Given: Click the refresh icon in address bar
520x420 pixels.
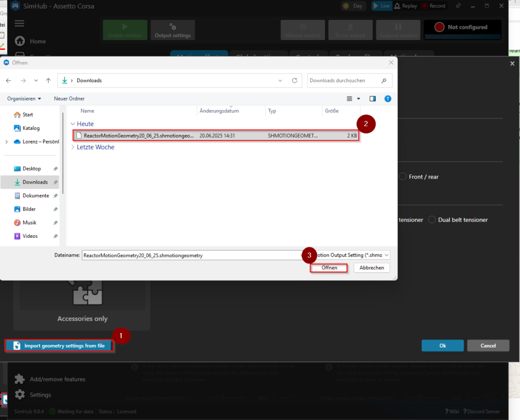Looking at the screenshot, I should point(295,81).
